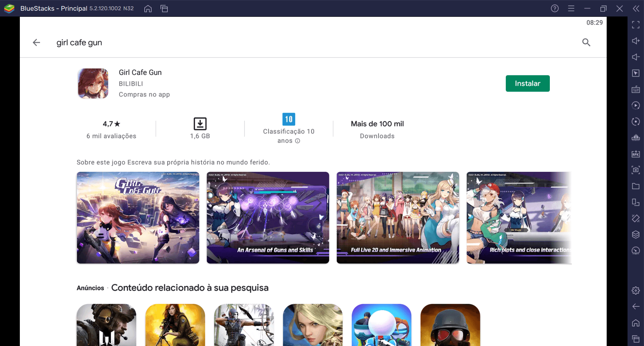The width and height of the screenshot is (644, 346).
Task: Open the multi-instance tabs icon in title bar
Action: coord(164,8)
